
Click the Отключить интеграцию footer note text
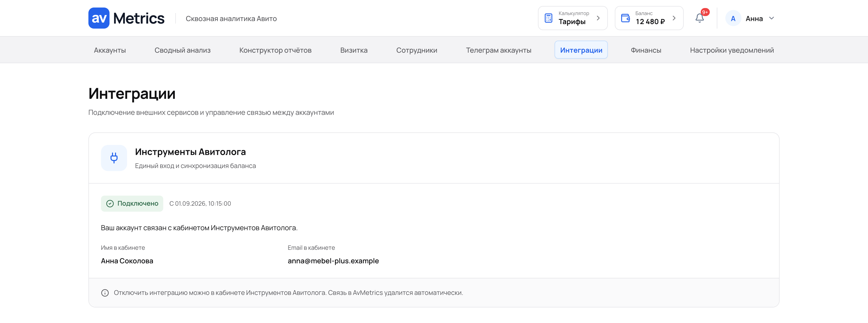tap(288, 293)
